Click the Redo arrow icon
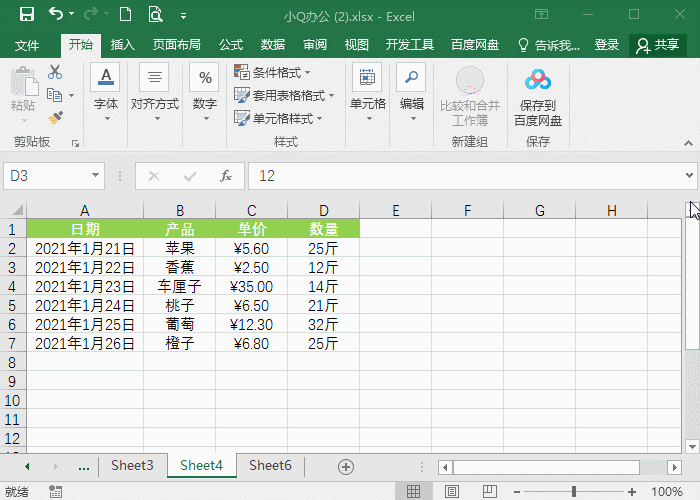Viewport: 700px width, 500px height. click(x=91, y=14)
